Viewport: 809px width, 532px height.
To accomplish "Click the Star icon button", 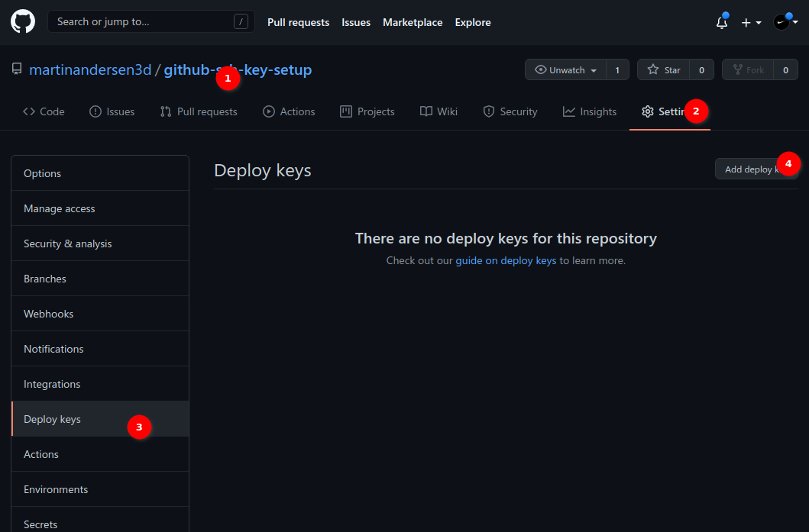I will (664, 69).
